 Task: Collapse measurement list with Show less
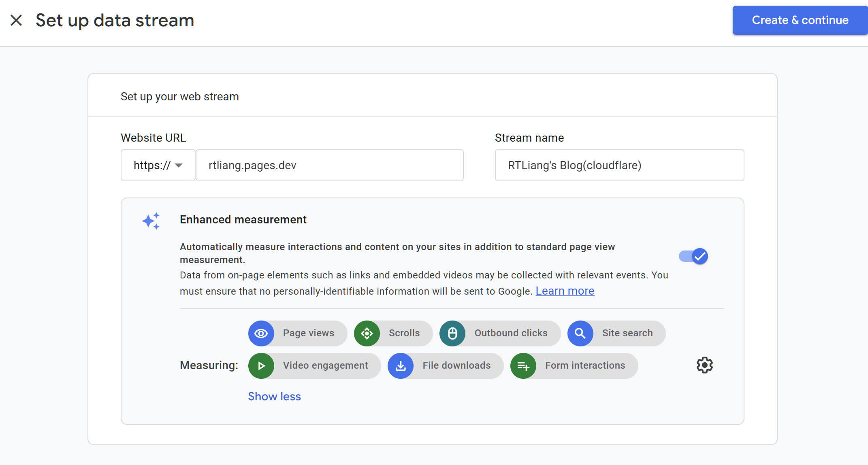[x=274, y=396]
